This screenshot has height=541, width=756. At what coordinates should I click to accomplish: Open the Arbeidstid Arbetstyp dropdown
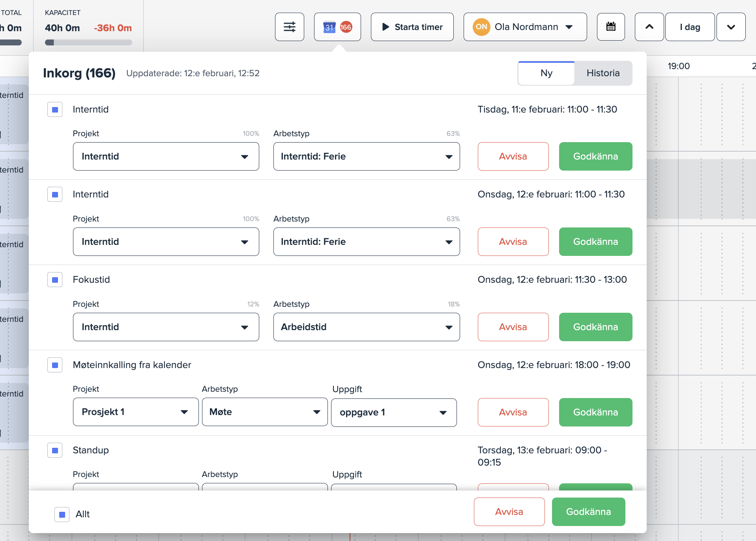[x=367, y=327]
